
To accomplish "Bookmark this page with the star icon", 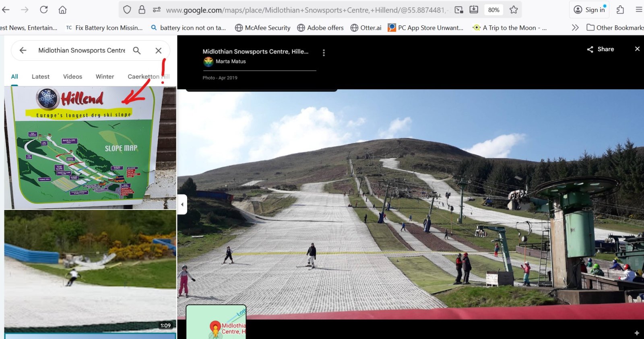I will 514,10.
